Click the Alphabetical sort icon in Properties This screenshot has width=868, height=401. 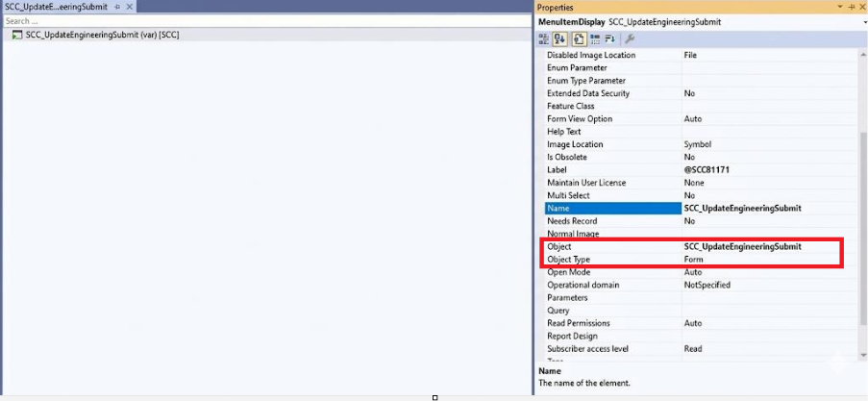559,38
